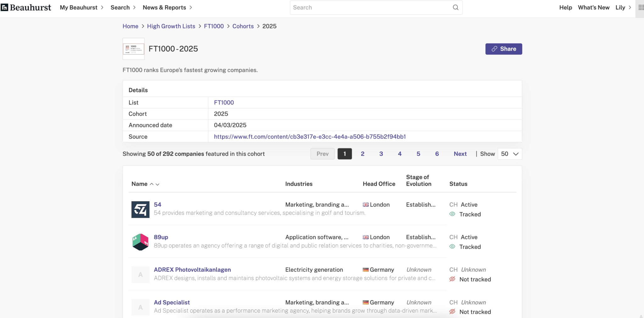Go to page 2

click(363, 154)
